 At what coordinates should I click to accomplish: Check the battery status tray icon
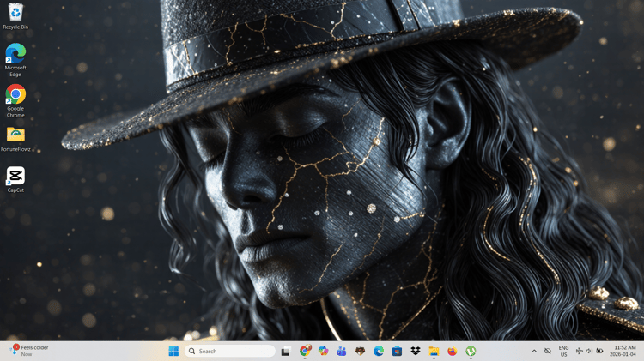tap(599, 352)
